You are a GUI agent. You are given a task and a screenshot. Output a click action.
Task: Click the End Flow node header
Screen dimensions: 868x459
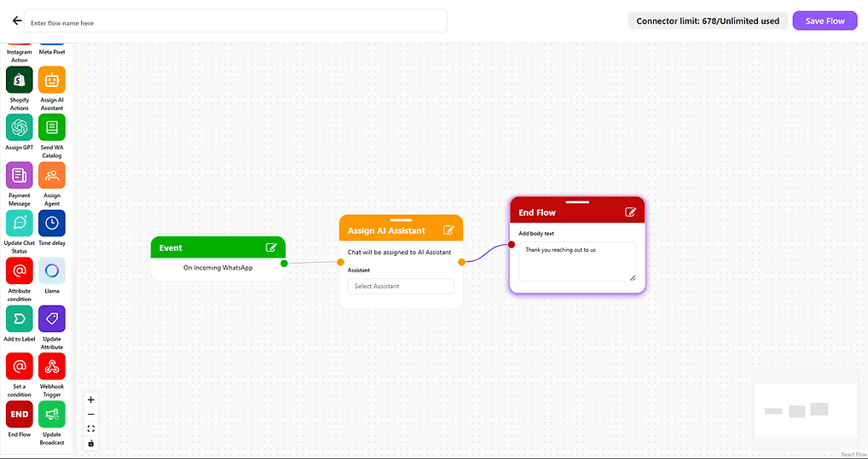(577, 211)
